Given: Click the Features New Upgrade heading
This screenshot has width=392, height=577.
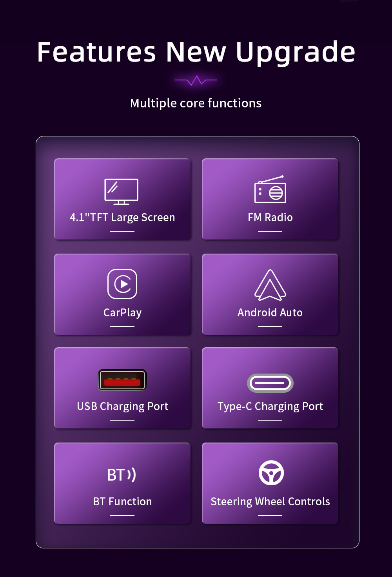Looking at the screenshot, I should click(x=196, y=52).
